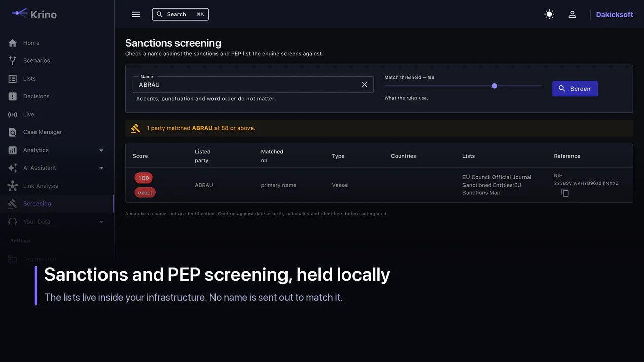Click the Case Manager icon

point(13,132)
